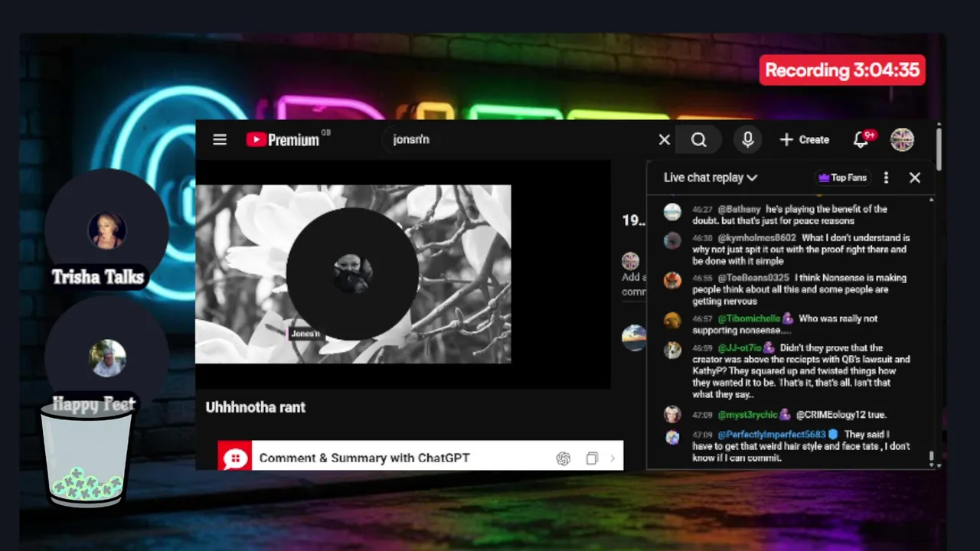Click @ToeBeans0325's chat avatar
This screenshot has width=980, height=551.
point(672,281)
